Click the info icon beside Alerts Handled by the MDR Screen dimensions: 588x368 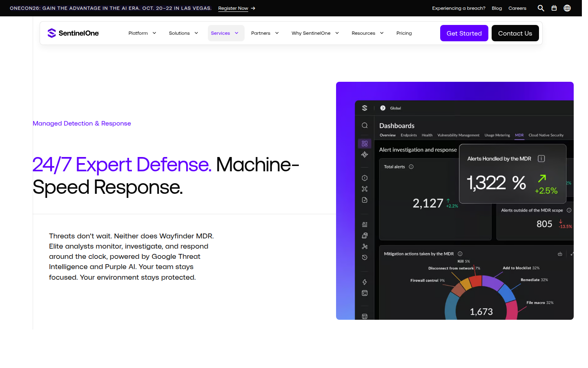(x=541, y=159)
